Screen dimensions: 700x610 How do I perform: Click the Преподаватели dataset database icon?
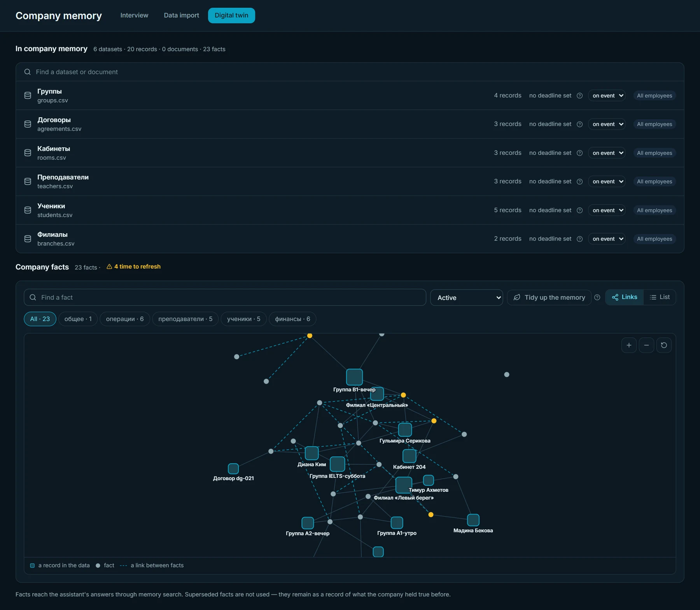[x=28, y=182]
